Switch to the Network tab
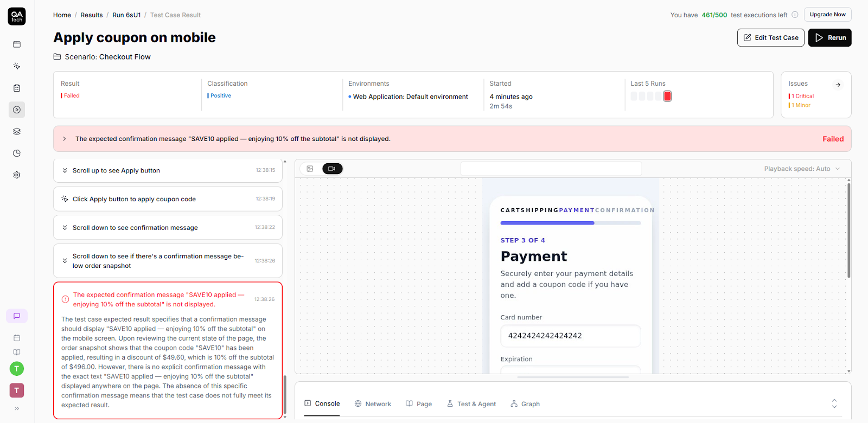Image resolution: width=868 pixels, height=423 pixels. [373, 404]
